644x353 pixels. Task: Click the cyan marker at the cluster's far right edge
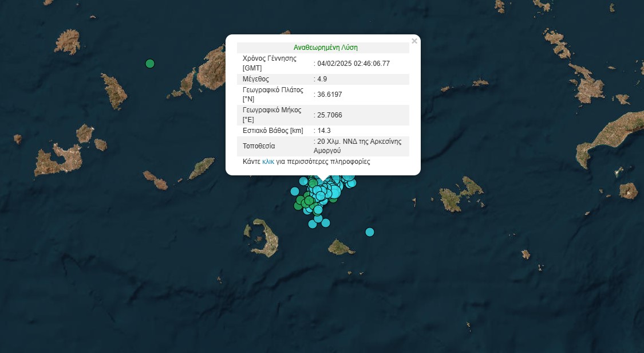coord(351,183)
